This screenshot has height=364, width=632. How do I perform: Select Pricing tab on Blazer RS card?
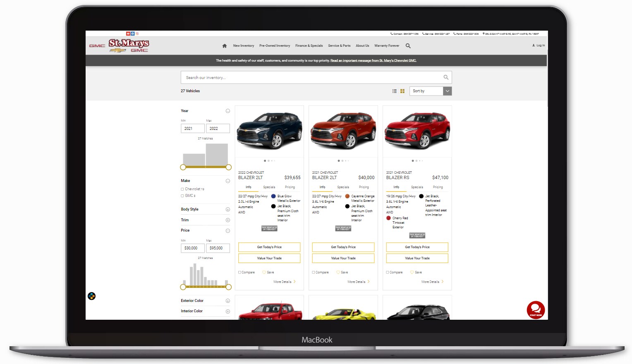(x=438, y=187)
